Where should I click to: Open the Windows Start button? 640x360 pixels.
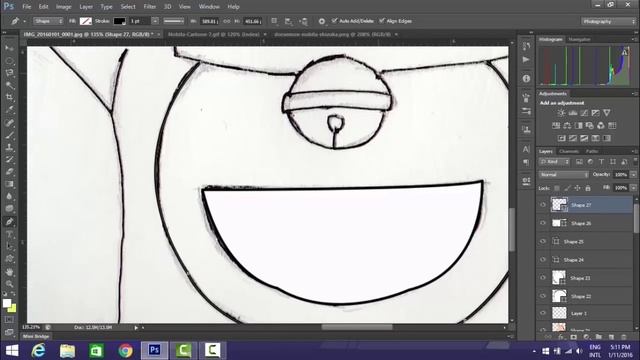(12, 351)
